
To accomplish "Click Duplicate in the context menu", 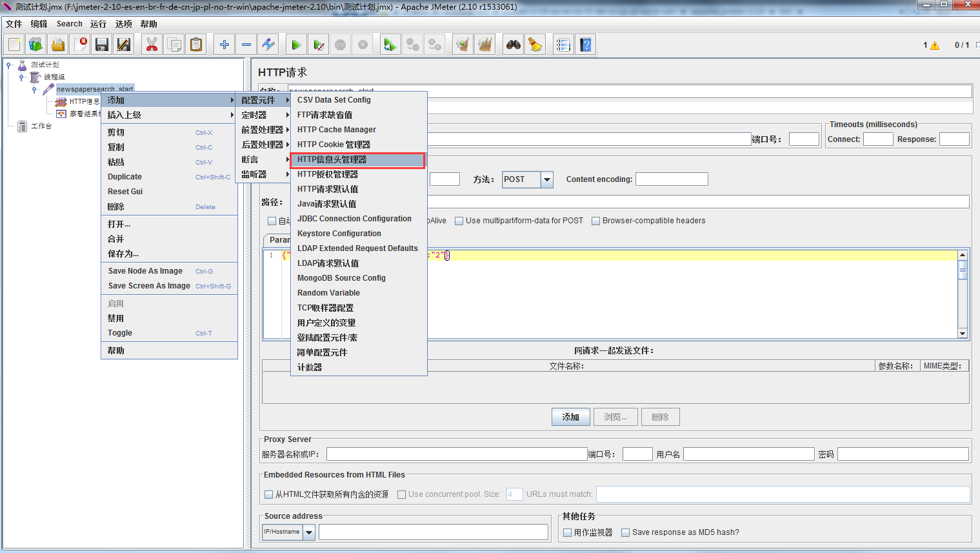I will click(x=170, y=177).
